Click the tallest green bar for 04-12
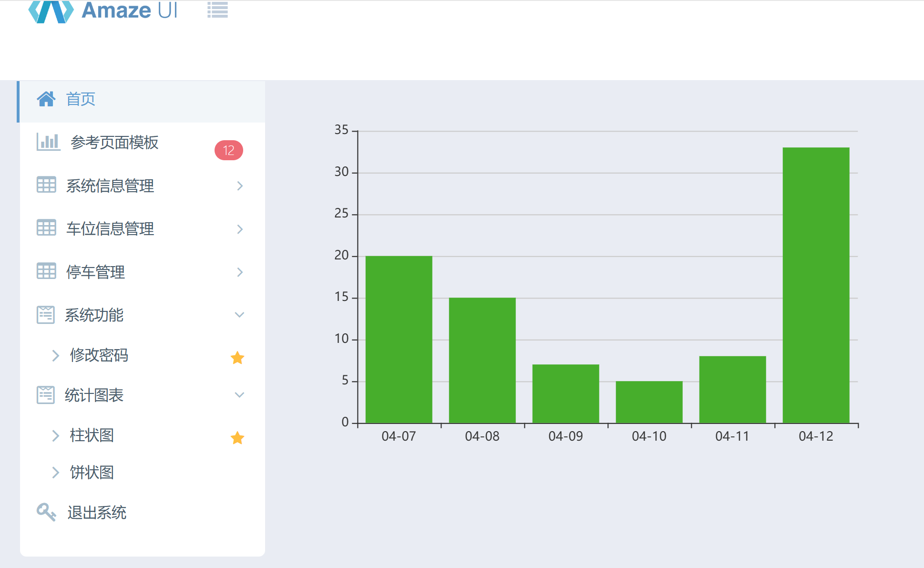 click(x=816, y=285)
